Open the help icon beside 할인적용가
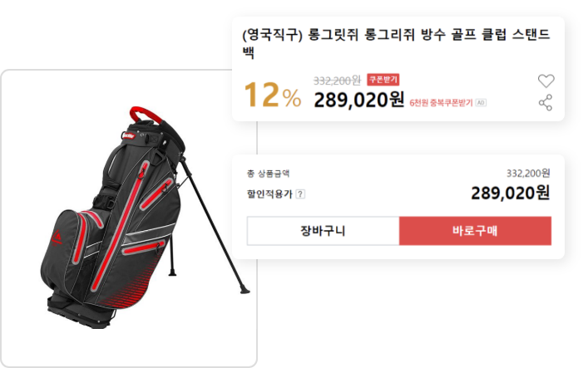 [x=300, y=194]
